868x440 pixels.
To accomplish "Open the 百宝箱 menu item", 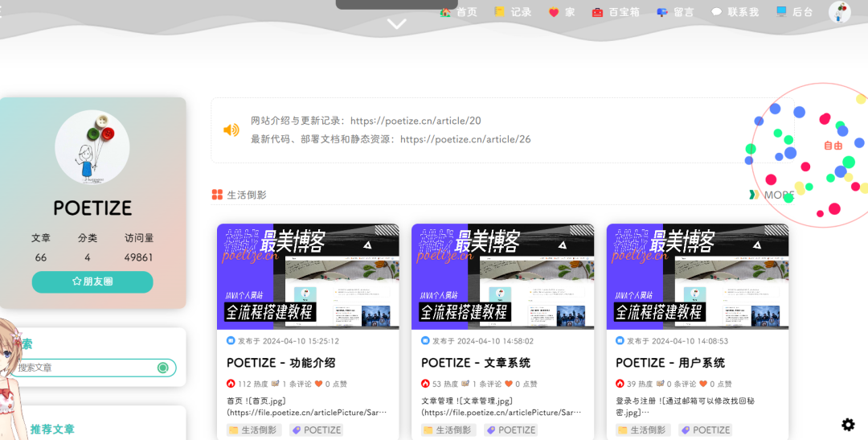I will [616, 11].
